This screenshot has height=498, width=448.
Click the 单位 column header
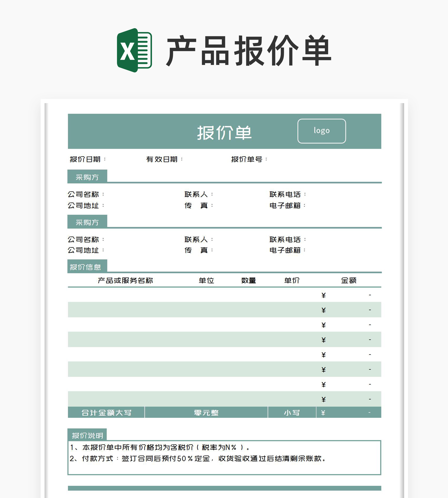[x=206, y=280]
